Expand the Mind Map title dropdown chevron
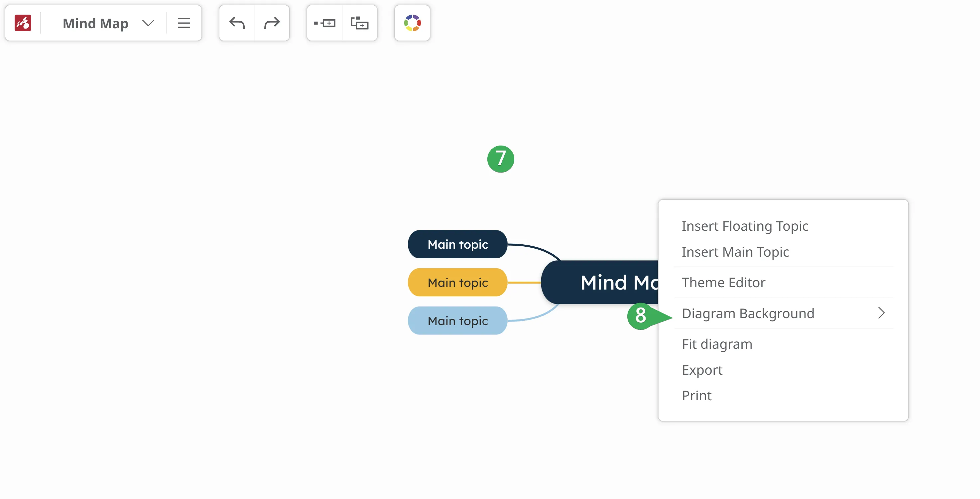Screen dimensions: 980x499 coord(148,23)
